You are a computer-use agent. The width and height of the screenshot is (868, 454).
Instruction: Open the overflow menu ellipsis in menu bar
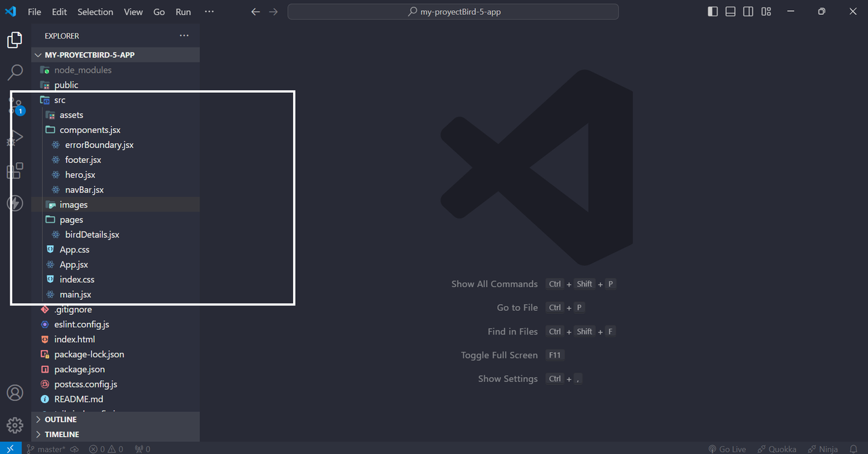[x=209, y=12]
